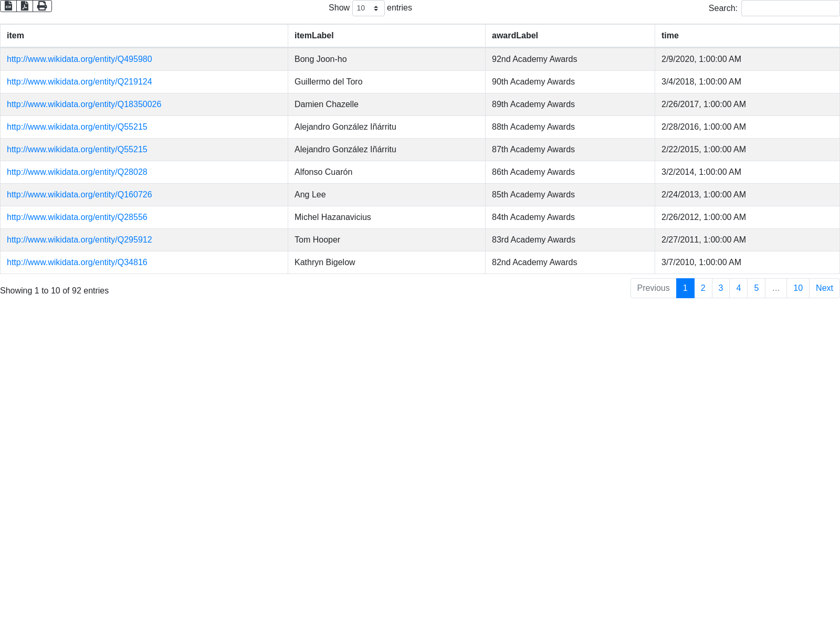Sort table by itemLabel column
The width and height of the screenshot is (840, 630).
click(x=314, y=36)
